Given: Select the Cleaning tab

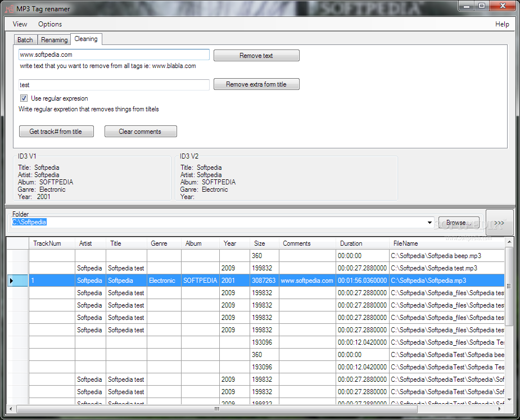Looking at the screenshot, I should (x=86, y=39).
